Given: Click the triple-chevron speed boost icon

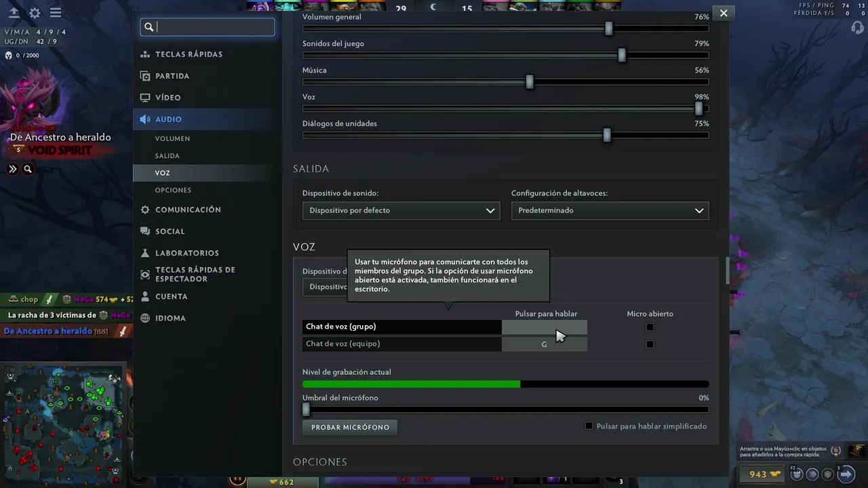Looking at the screenshot, I should coord(812,474).
